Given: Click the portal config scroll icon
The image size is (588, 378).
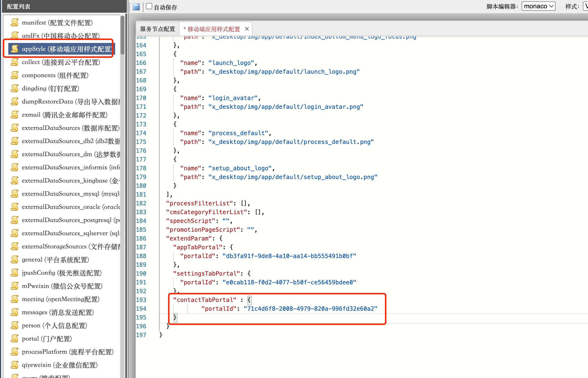Looking at the screenshot, I should click(15, 338).
